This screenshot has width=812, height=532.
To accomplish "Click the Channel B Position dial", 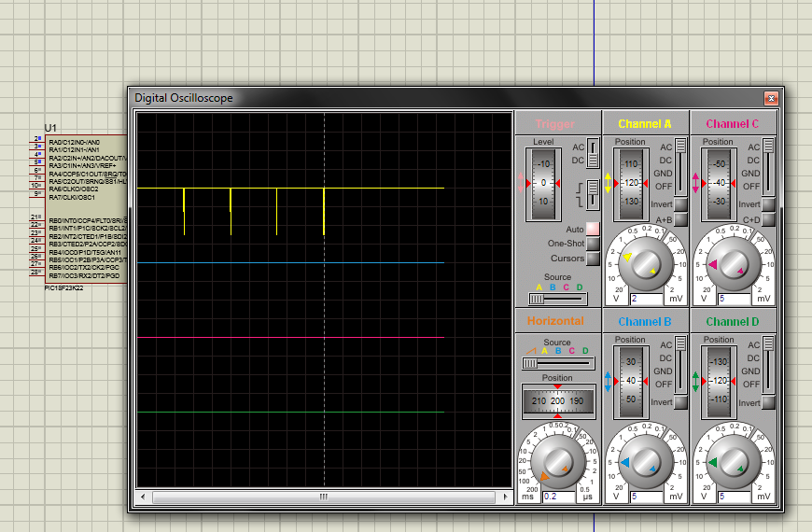I will [x=631, y=383].
